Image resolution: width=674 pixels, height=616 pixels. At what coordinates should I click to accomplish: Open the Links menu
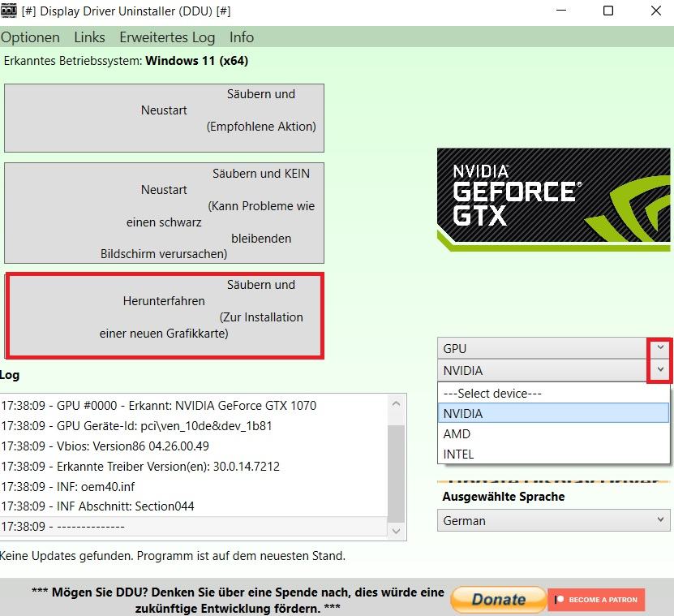click(89, 37)
